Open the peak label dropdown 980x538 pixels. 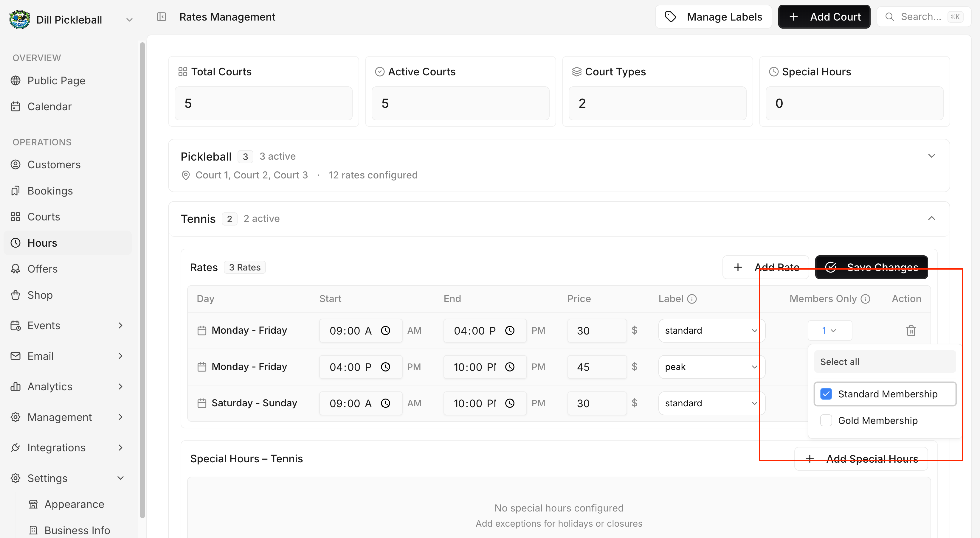[x=711, y=367]
